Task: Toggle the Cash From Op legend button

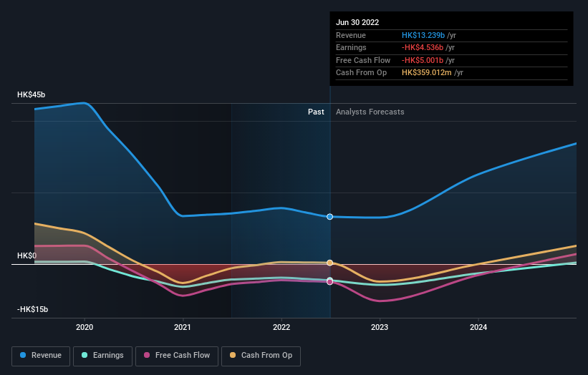Action: (261, 356)
